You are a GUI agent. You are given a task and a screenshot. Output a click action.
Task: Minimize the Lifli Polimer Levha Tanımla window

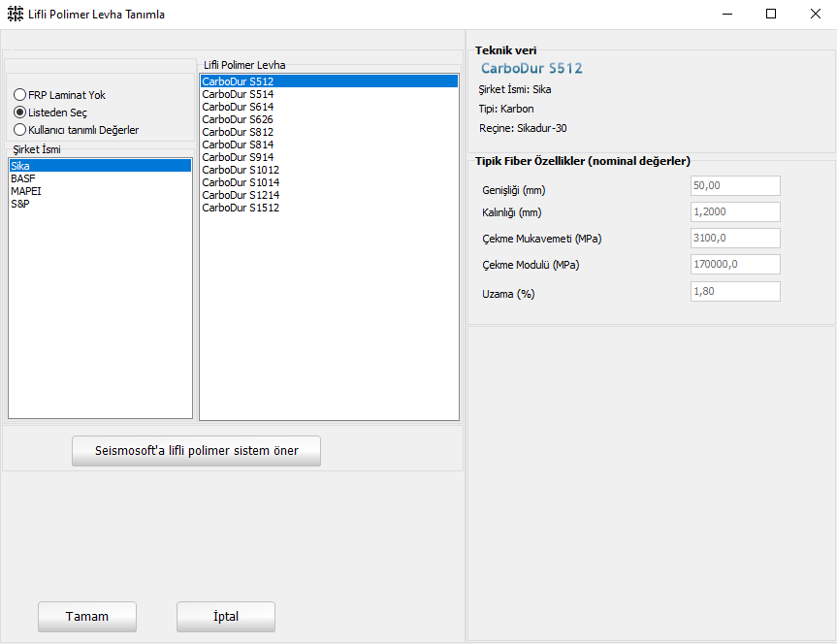tap(727, 14)
